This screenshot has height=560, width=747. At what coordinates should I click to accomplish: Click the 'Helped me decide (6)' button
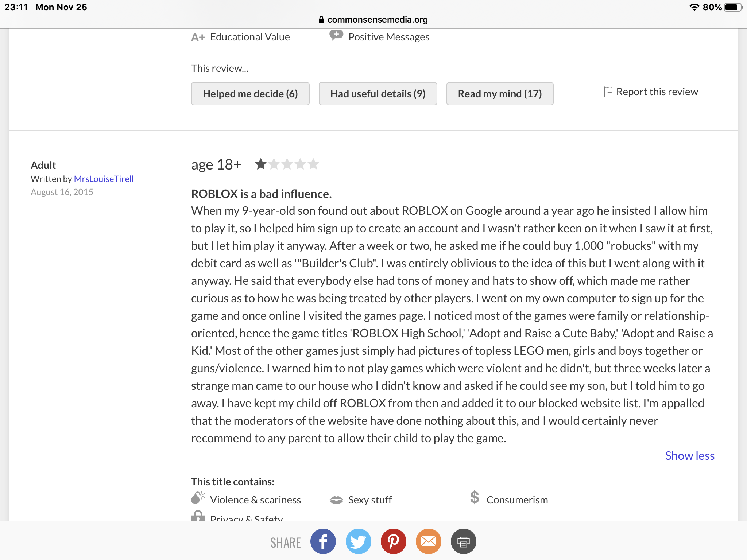coord(250,94)
